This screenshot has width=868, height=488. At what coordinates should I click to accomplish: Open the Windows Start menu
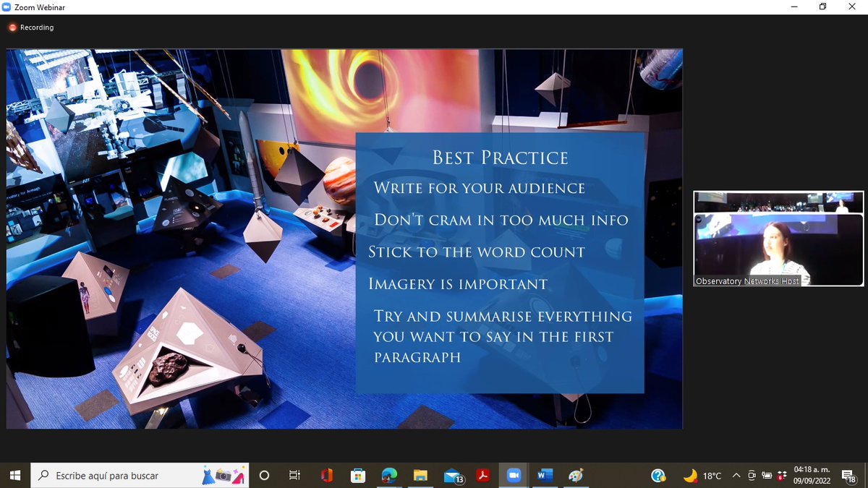[x=15, y=476]
